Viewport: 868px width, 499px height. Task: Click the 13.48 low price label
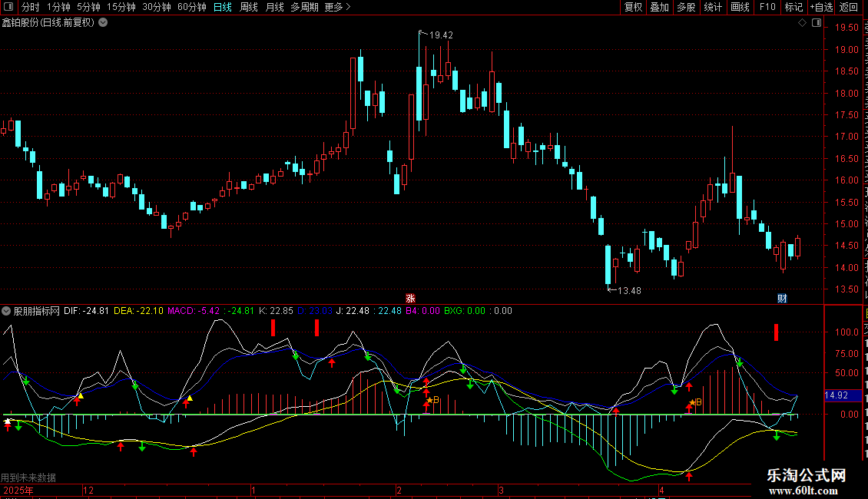click(x=629, y=290)
